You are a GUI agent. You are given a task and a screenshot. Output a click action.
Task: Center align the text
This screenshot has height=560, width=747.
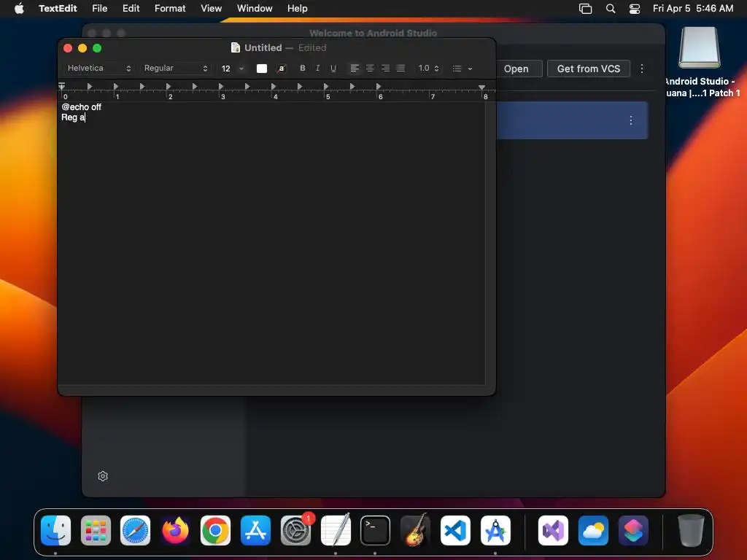(370, 68)
